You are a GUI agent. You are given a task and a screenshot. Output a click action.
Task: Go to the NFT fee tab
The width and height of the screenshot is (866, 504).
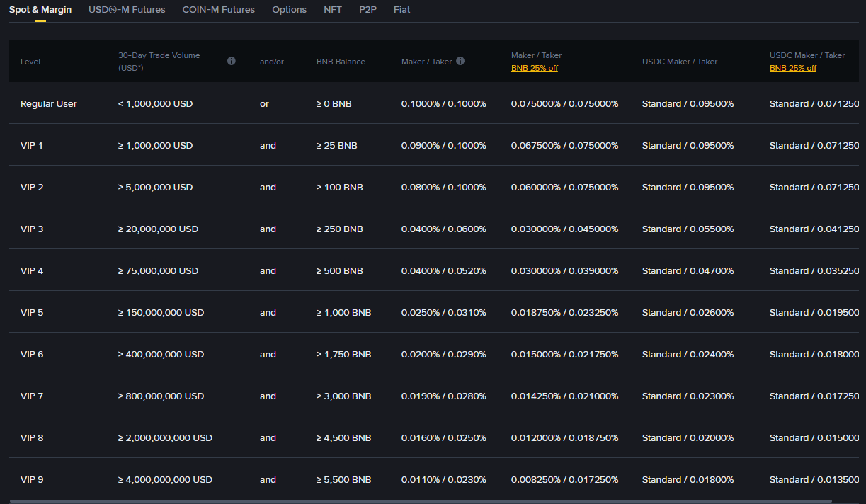pyautogui.click(x=332, y=10)
